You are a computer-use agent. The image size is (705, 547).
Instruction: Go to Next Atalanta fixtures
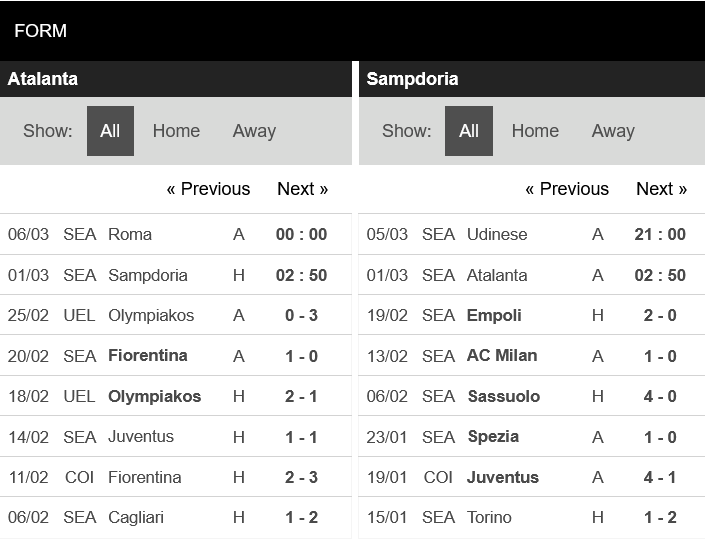303,189
